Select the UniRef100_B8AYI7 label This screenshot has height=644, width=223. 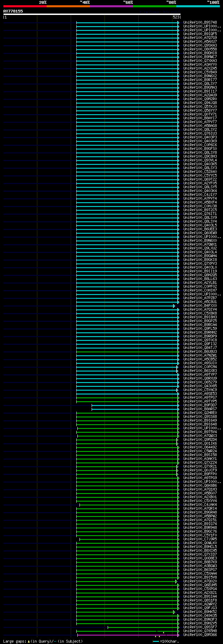pyautogui.click(x=200, y=118)
